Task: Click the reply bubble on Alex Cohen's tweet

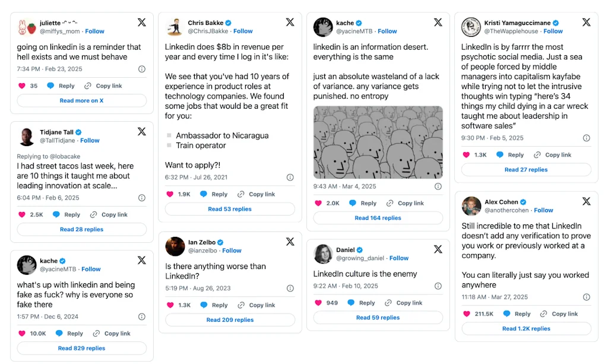Action: click(x=508, y=314)
